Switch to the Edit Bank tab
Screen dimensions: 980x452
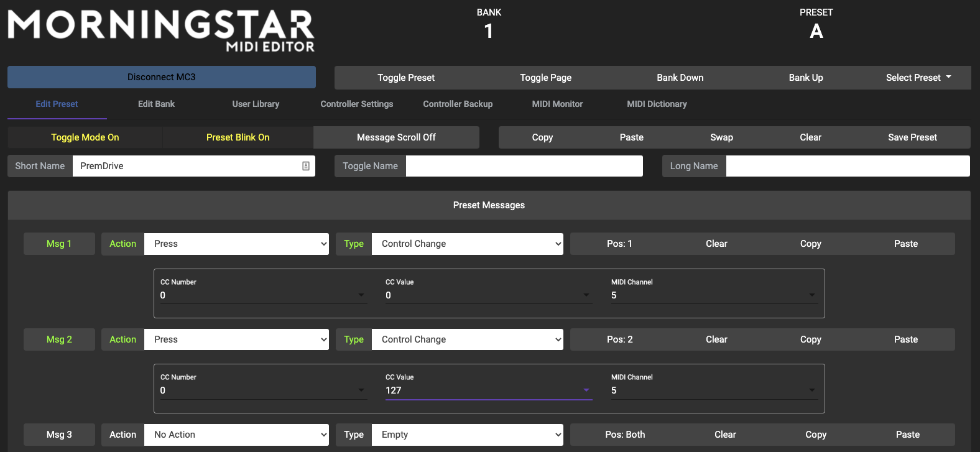pos(156,104)
